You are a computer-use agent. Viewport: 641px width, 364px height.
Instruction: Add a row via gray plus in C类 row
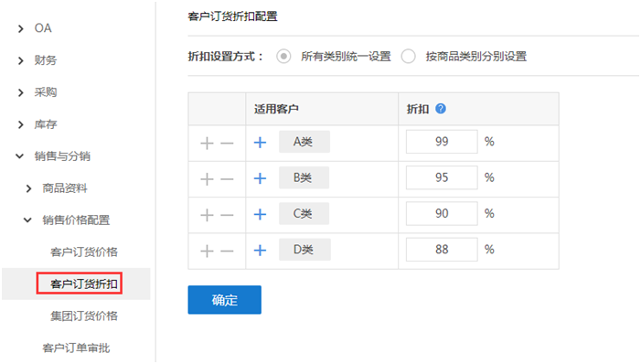click(208, 215)
